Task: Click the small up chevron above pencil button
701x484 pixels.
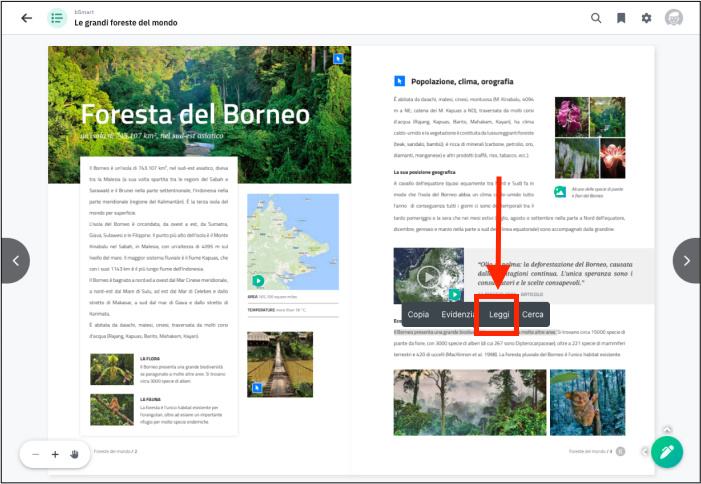Action: pyautogui.click(x=667, y=429)
